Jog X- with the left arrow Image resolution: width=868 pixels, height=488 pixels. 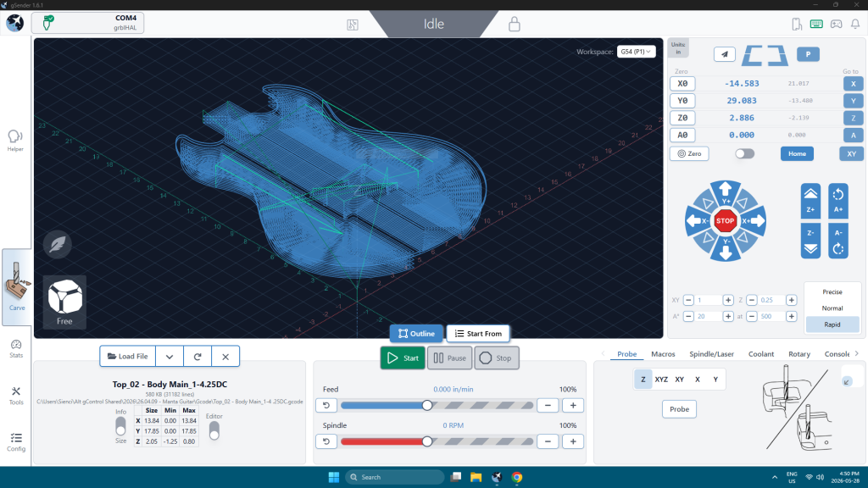tap(697, 221)
